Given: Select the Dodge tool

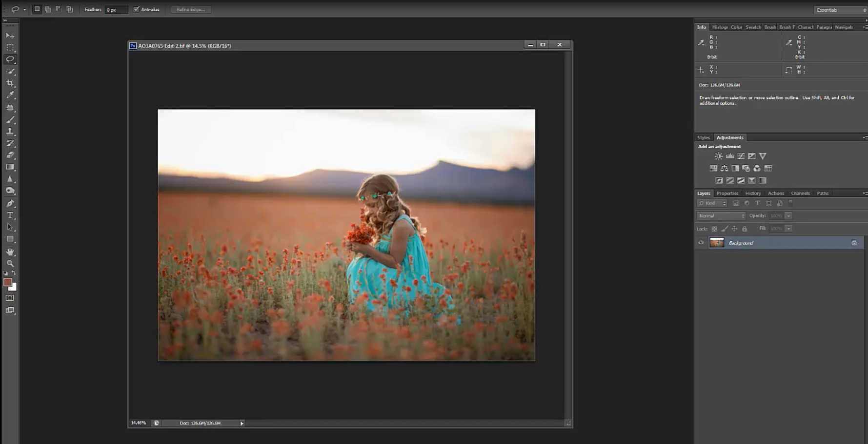Looking at the screenshot, I should coord(10,191).
